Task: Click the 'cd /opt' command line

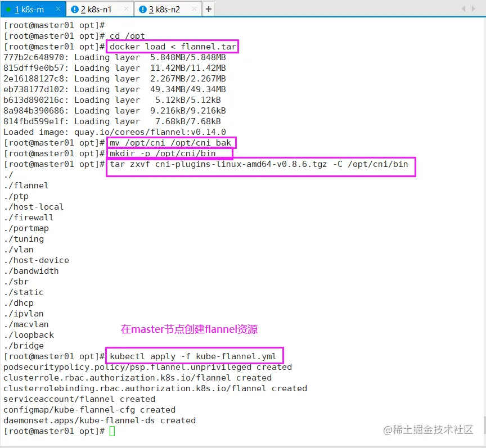Action: pos(127,36)
